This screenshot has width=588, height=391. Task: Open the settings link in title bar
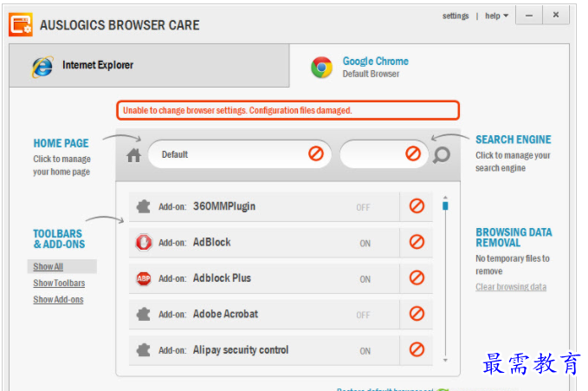point(456,16)
